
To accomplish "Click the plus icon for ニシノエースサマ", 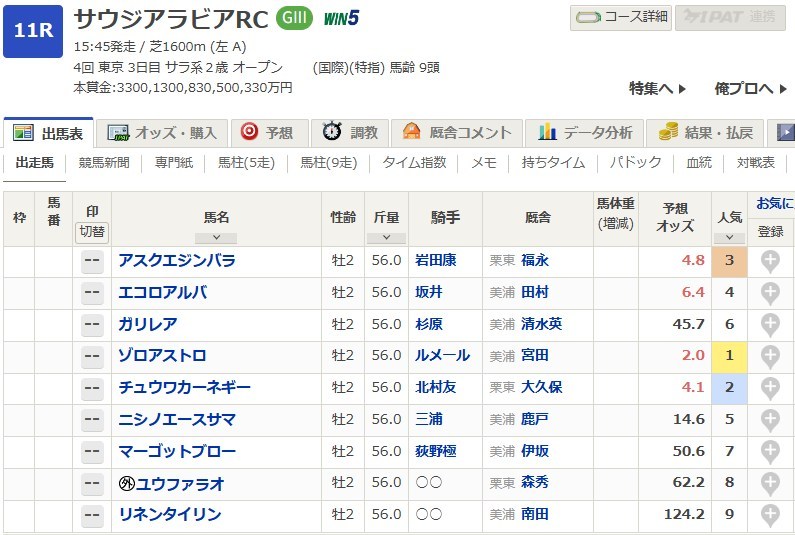I will point(770,420).
